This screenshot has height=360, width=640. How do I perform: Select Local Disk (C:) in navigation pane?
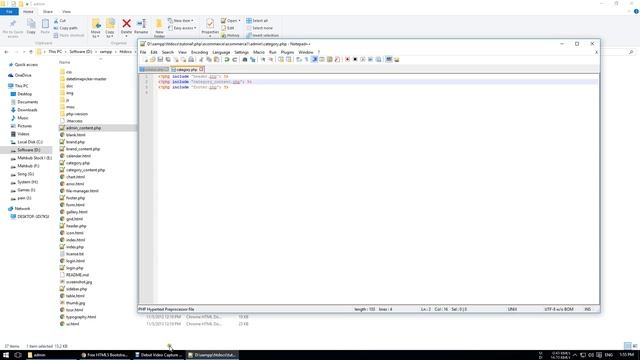tap(30, 142)
